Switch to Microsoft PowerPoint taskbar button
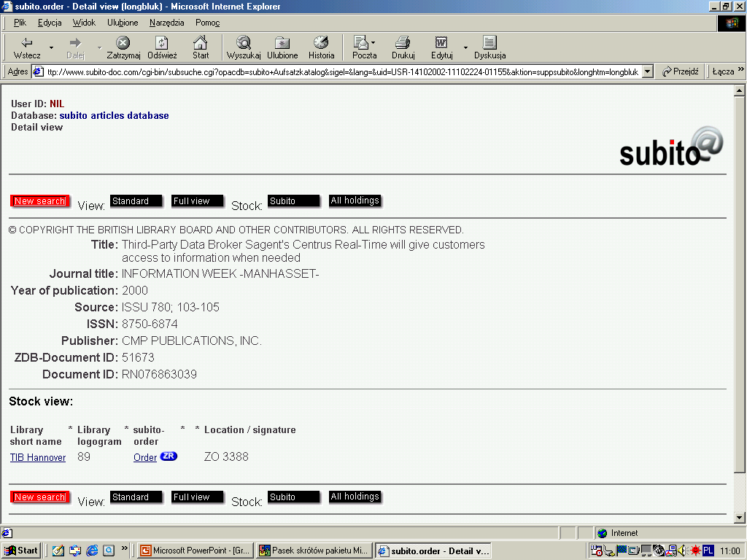747x560 pixels. pos(196,551)
